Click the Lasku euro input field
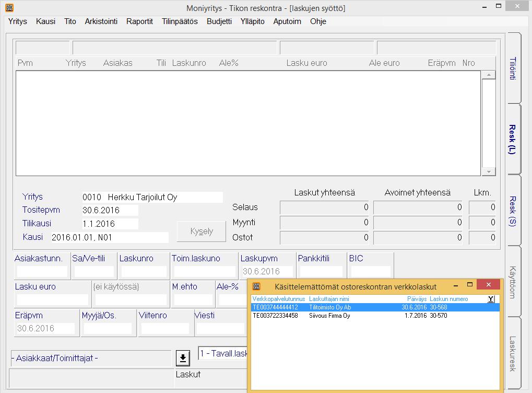This screenshot has width=532, height=393. (53, 300)
